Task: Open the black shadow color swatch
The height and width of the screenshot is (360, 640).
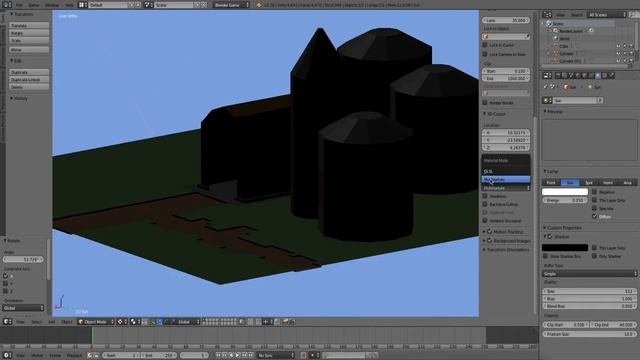Action: (x=565, y=248)
